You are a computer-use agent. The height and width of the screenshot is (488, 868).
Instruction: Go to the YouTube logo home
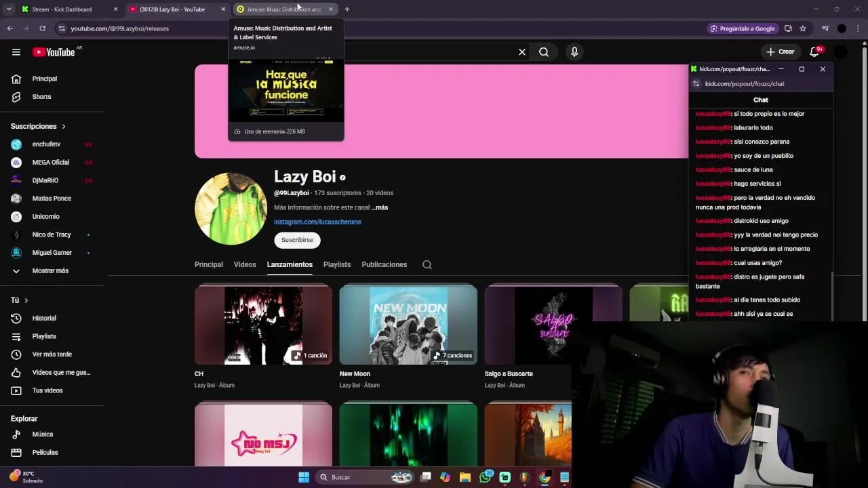[54, 52]
